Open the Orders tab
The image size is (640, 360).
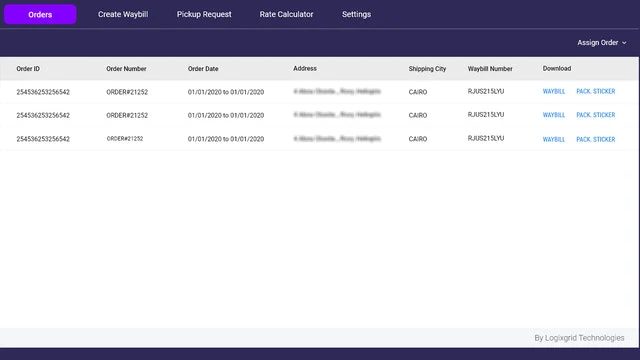pyautogui.click(x=40, y=14)
